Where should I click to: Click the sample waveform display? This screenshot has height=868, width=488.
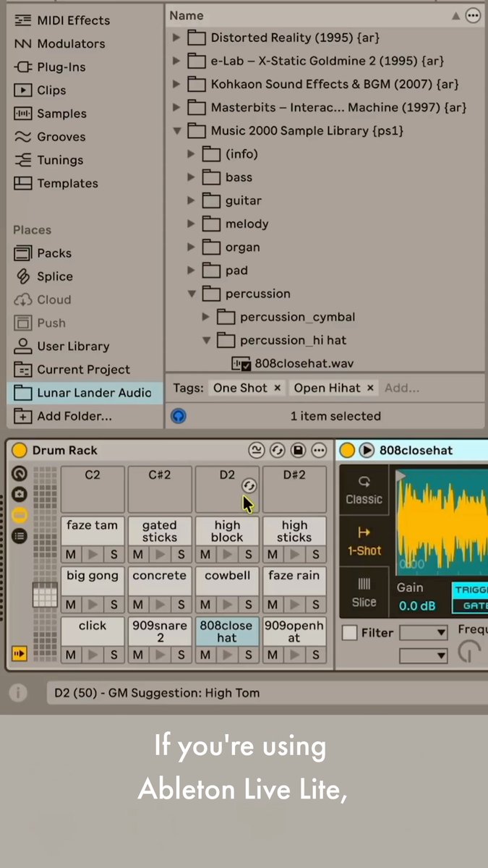442,521
